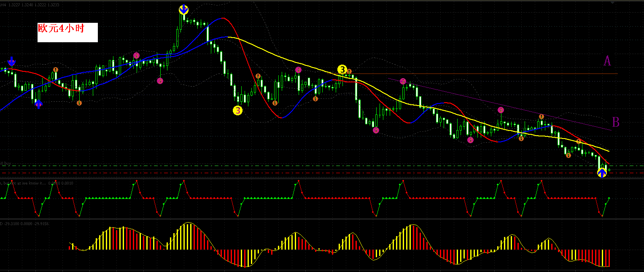This screenshot has height=272, width=644.
Task: Select the red 欧元4小时 text label
Action: coord(61,28)
